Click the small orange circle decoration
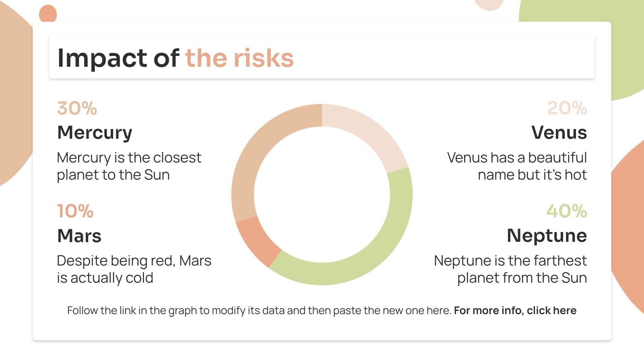The height and width of the screenshot is (362, 644). pyautogui.click(x=47, y=14)
